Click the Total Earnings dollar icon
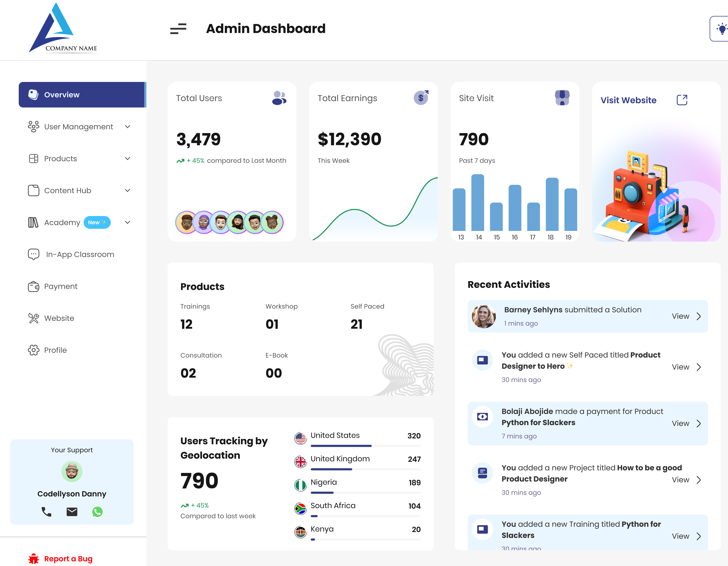This screenshot has height=566, width=728. pyautogui.click(x=421, y=98)
